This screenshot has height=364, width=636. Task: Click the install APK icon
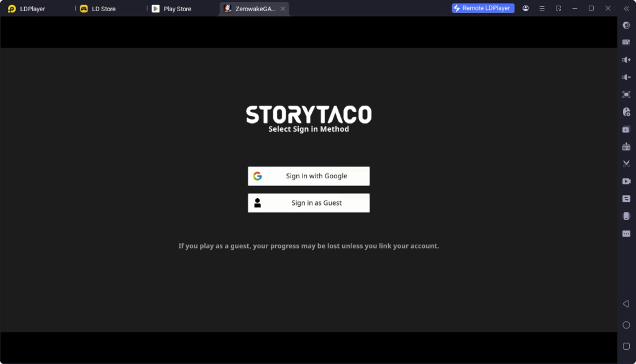point(626,147)
